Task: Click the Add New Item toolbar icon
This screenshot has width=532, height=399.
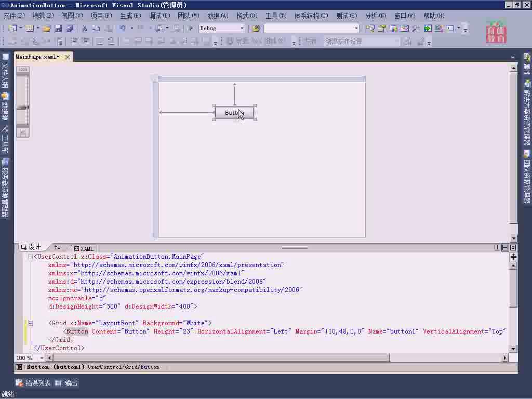Action: (29, 29)
